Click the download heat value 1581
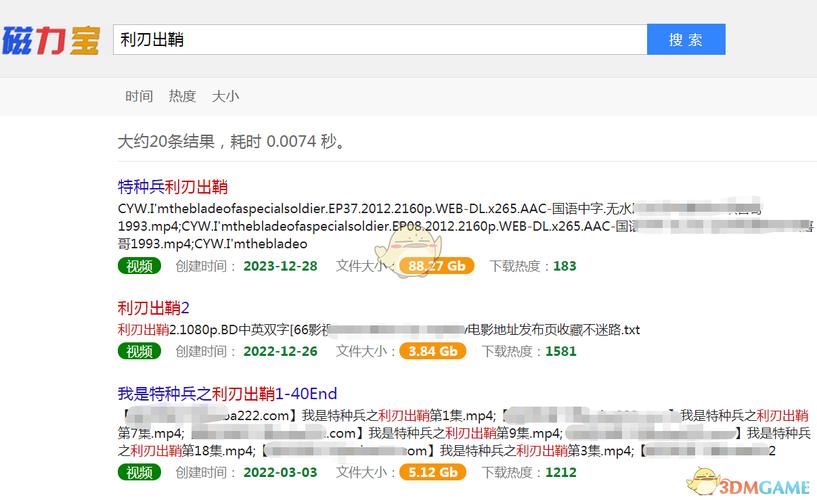 (561, 352)
